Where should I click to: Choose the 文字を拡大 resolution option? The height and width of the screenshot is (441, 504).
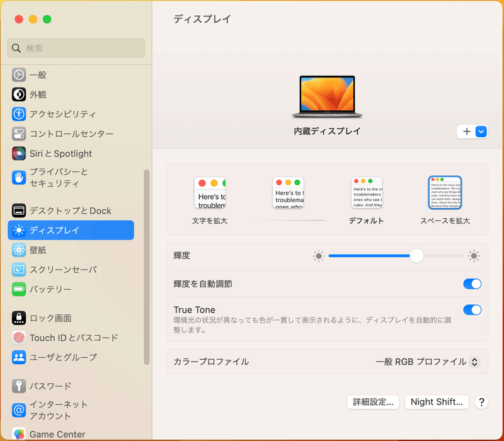click(210, 200)
